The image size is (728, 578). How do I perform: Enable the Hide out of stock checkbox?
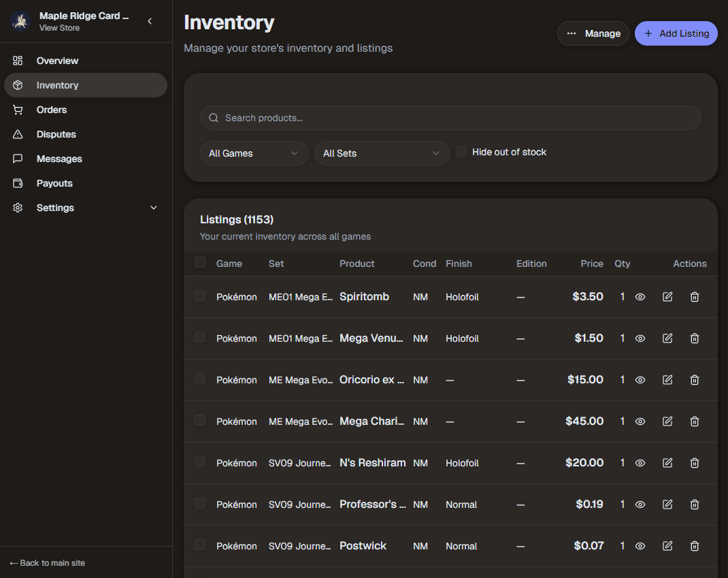[461, 152]
